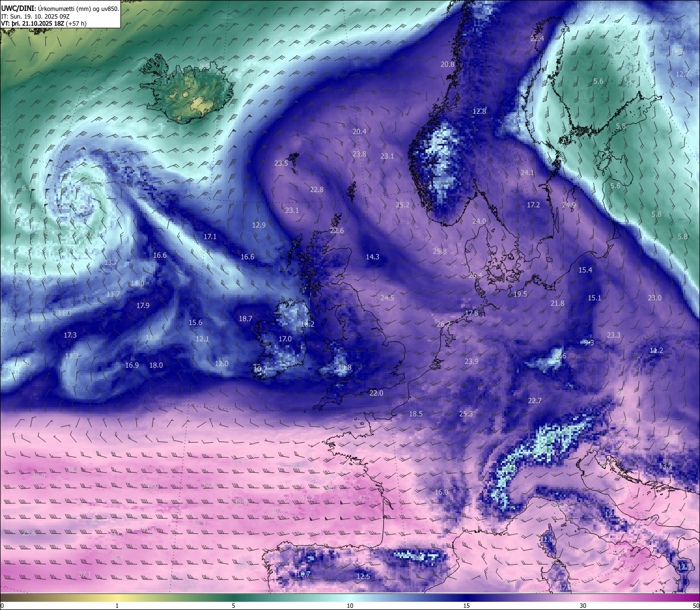Click the 17.9 value in the Atlantic
The width and height of the screenshot is (700, 610).
pos(143,306)
